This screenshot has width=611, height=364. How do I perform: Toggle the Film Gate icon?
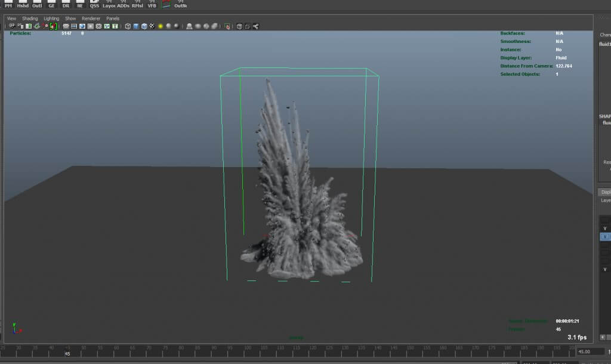(74, 26)
